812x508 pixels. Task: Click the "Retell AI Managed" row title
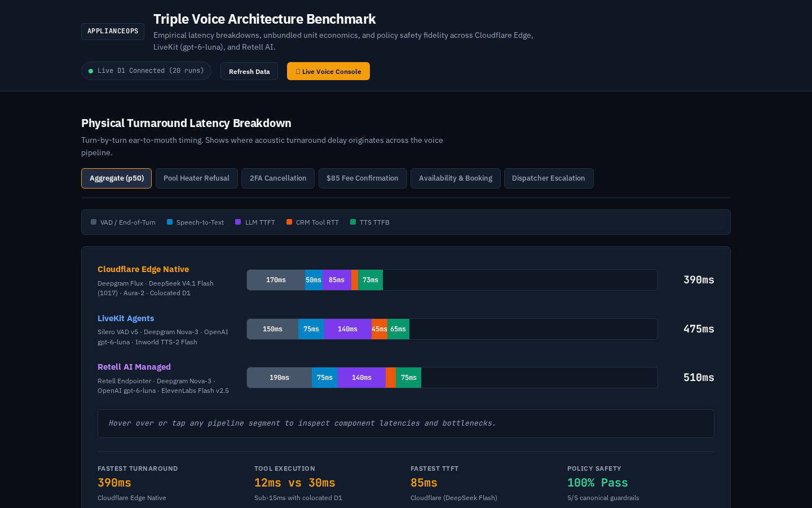(134, 367)
